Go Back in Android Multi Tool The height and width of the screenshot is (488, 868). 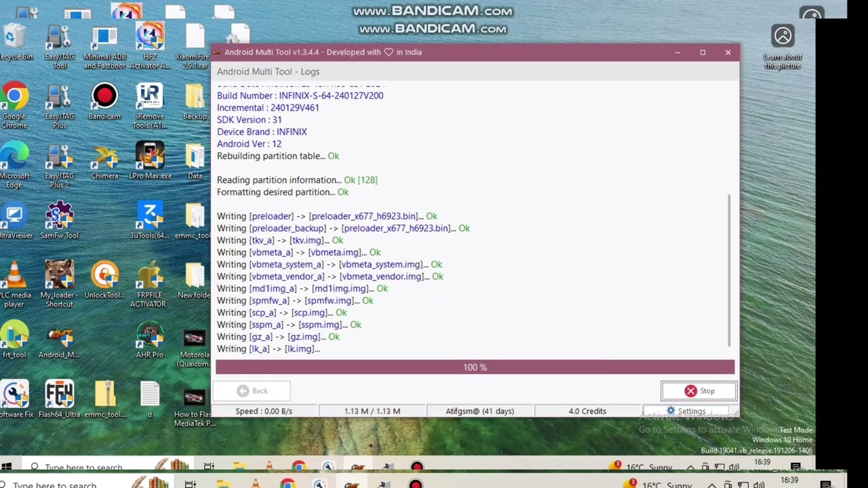click(x=252, y=391)
